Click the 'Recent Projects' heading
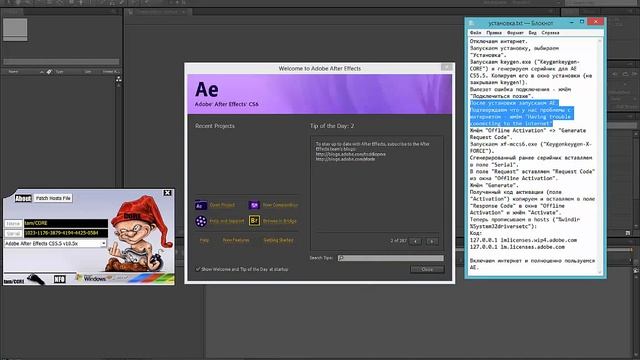The height and width of the screenshot is (360, 640). (x=215, y=126)
